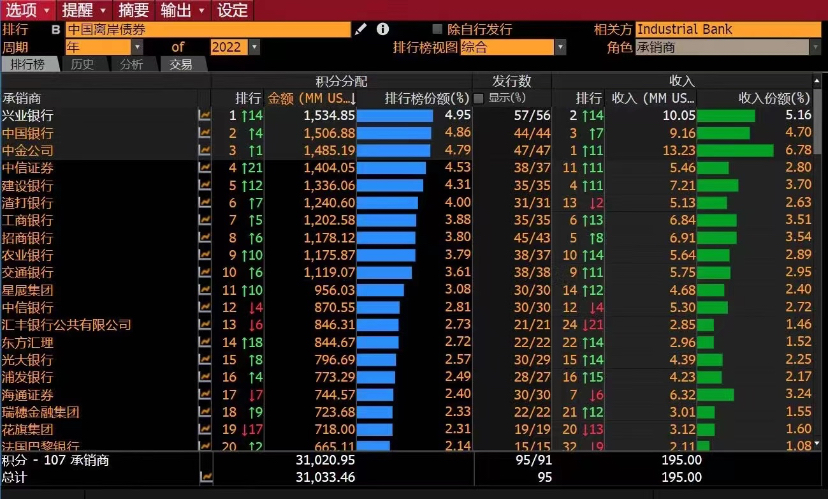Open chart icon for 光大银行 row

pyautogui.click(x=204, y=360)
